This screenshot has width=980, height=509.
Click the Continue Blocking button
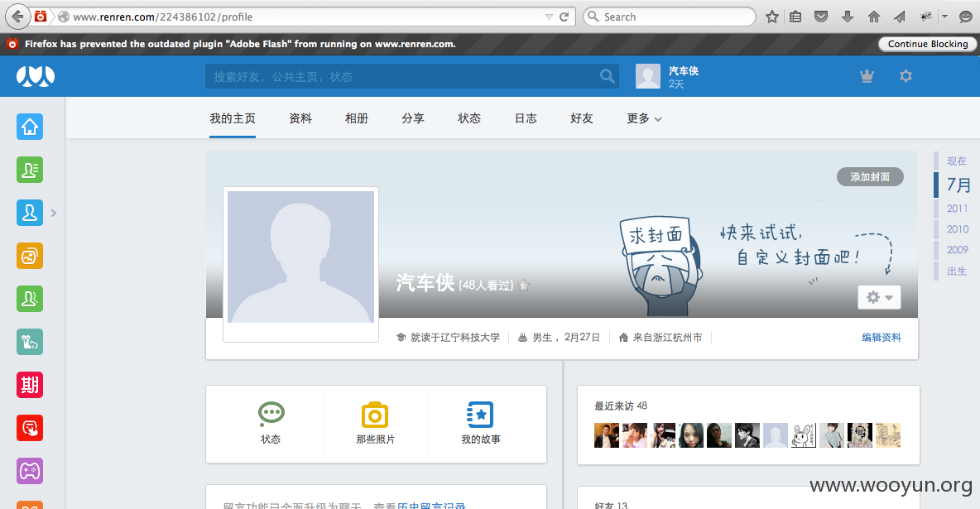pyautogui.click(x=928, y=44)
